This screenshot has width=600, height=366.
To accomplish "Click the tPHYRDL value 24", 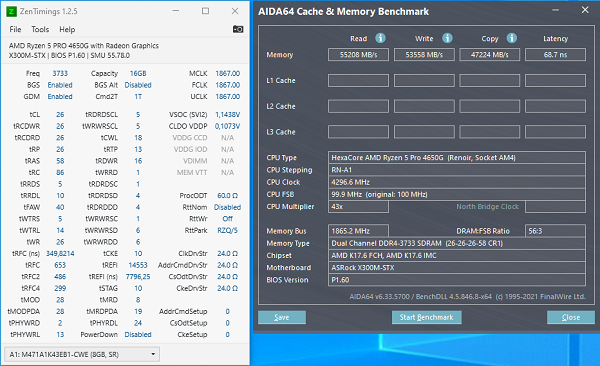I will coord(138,323).
